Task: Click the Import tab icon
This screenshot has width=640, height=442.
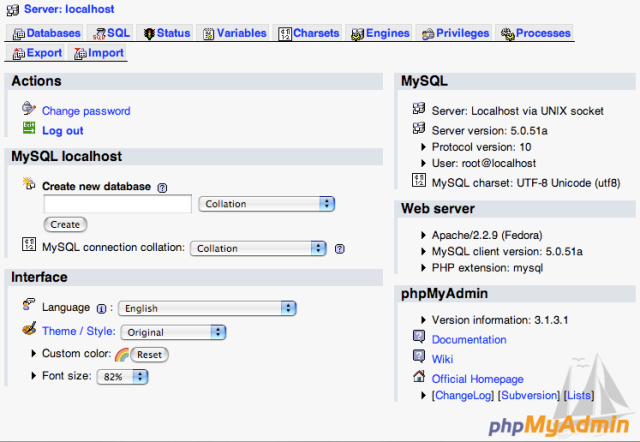Action: (x=80, y=53)
